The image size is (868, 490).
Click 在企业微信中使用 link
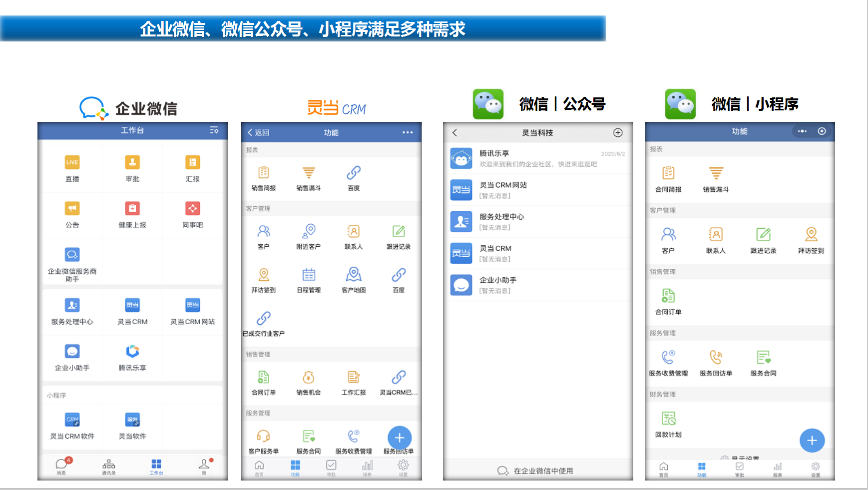535,471
